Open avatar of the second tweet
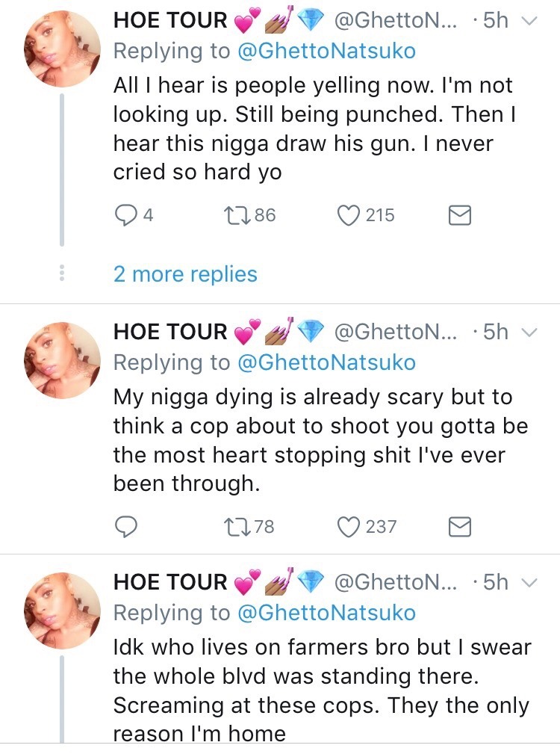 pos(63,359)
